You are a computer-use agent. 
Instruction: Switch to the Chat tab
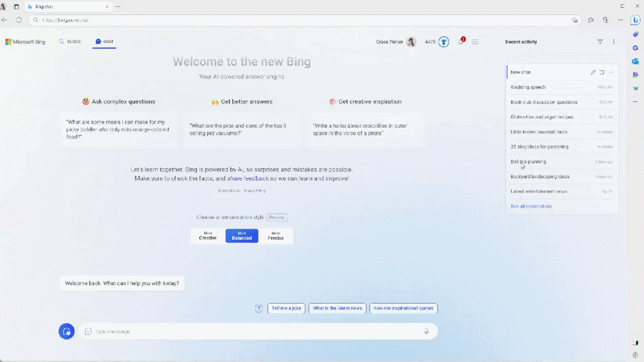tap(104, 42)
